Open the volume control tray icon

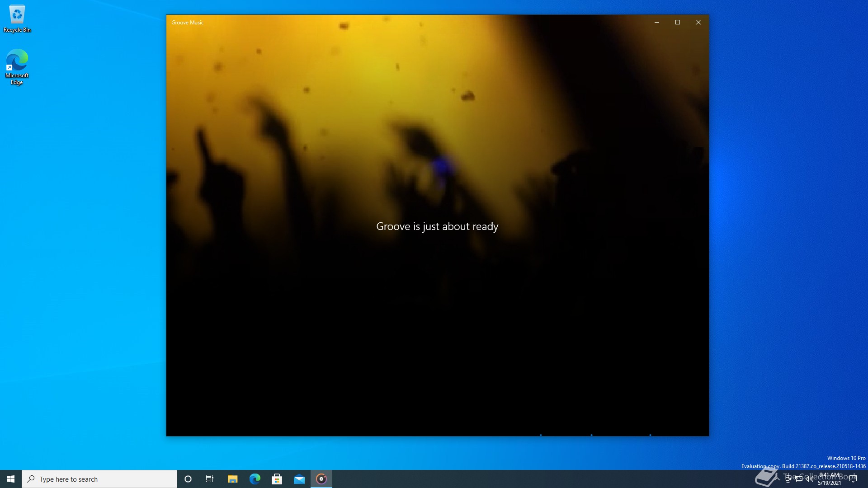pos(810,479)
